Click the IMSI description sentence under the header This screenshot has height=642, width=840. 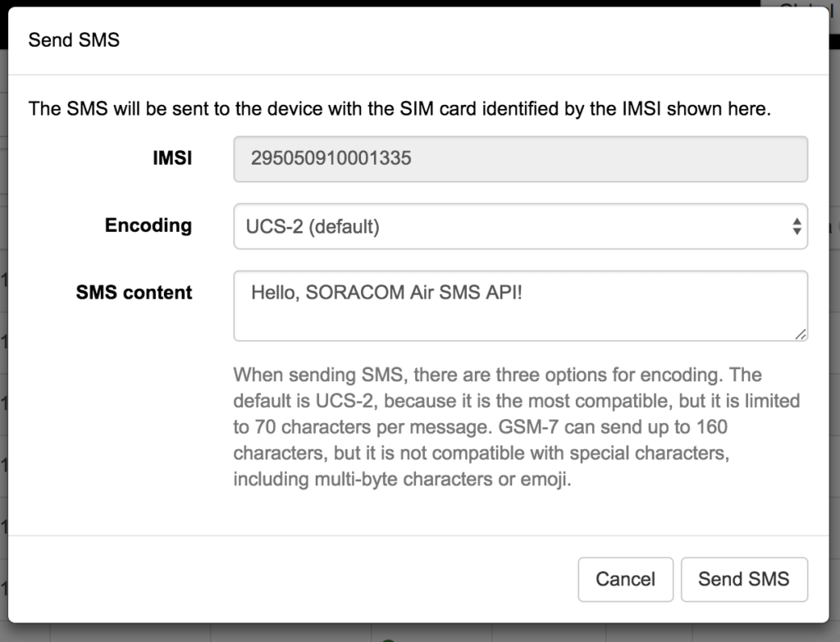(399, 109)
